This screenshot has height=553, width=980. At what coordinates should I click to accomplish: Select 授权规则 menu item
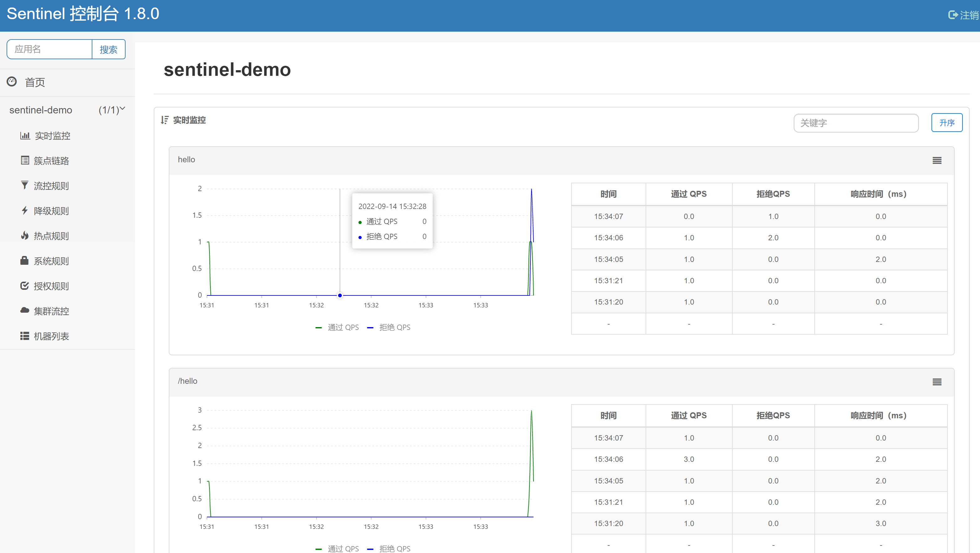coord(51,286)
